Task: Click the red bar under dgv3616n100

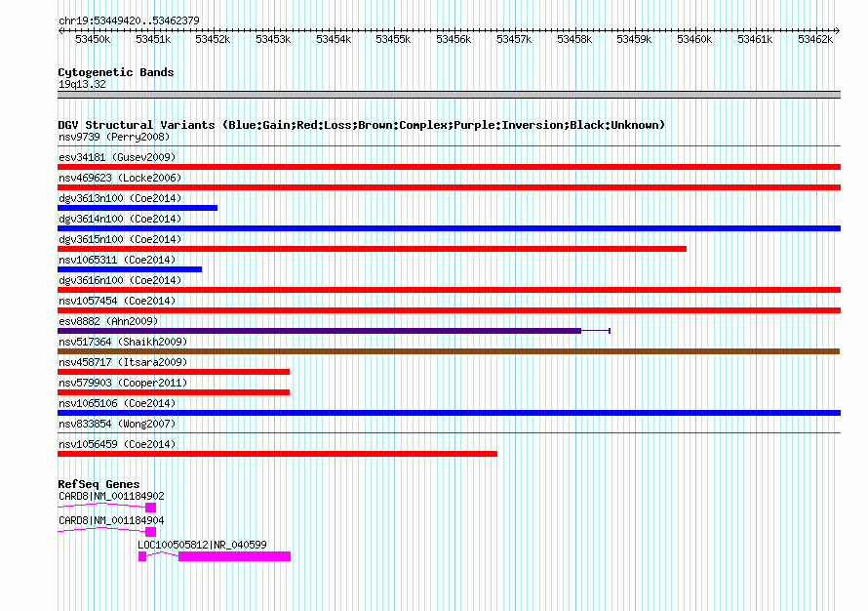Action: (x=449, y=290)
